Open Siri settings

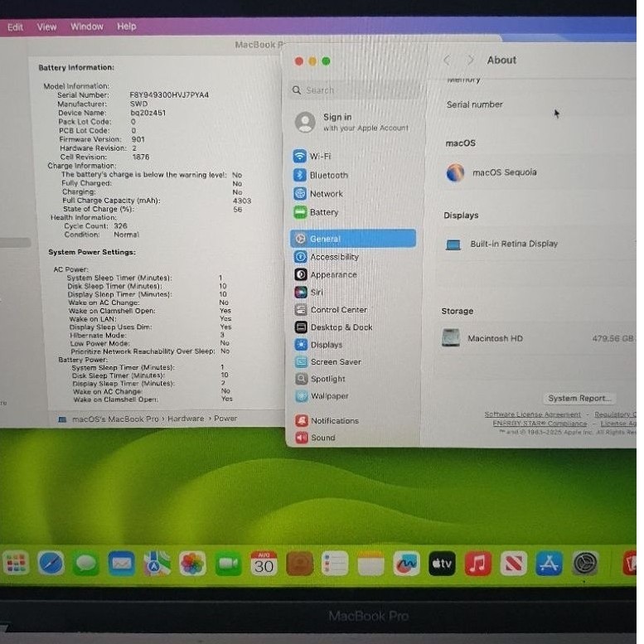point(309,293)
